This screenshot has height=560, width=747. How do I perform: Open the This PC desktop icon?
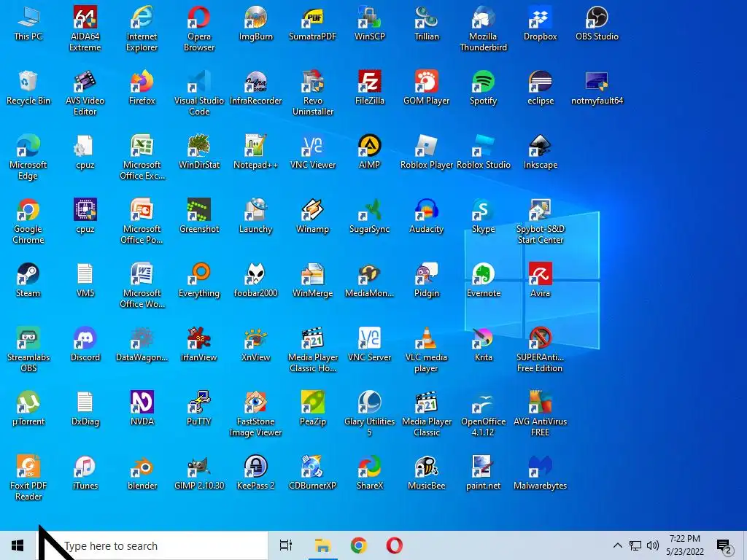28,24
